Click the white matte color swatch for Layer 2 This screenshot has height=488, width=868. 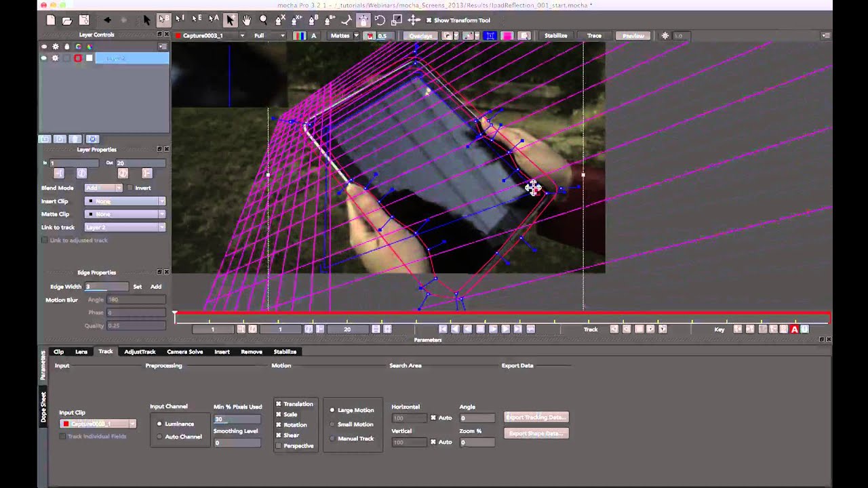coord(89,58)
